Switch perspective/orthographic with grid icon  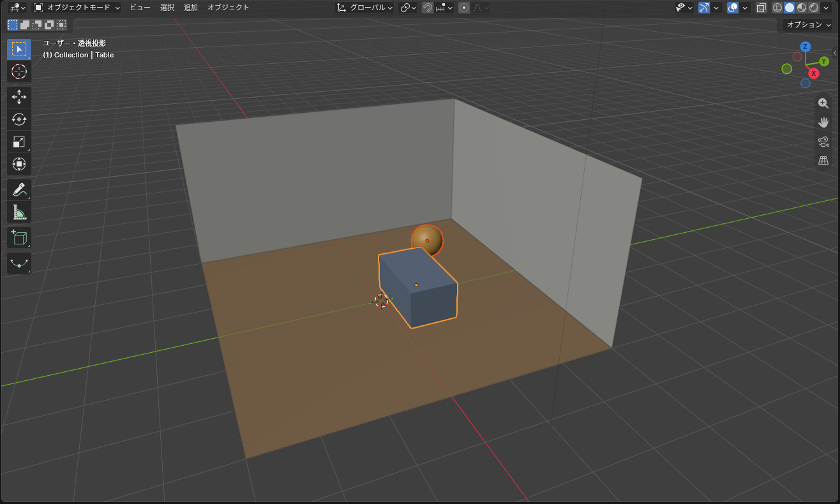coord(823,161)
